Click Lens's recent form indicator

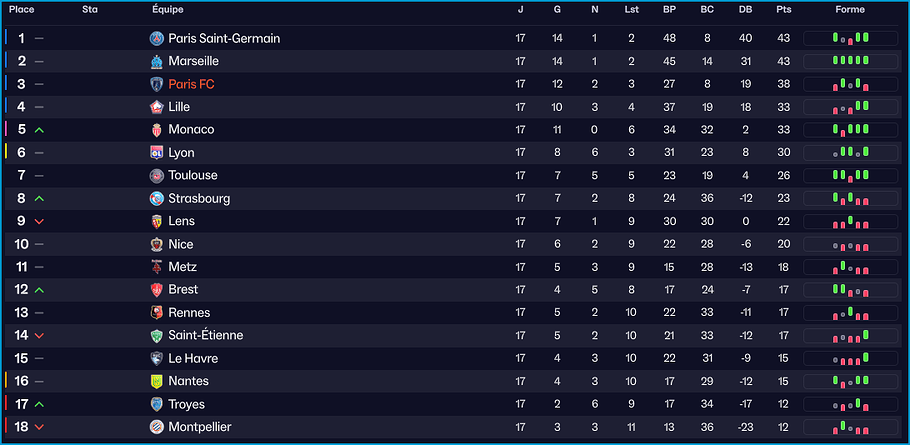coord(850,221)
